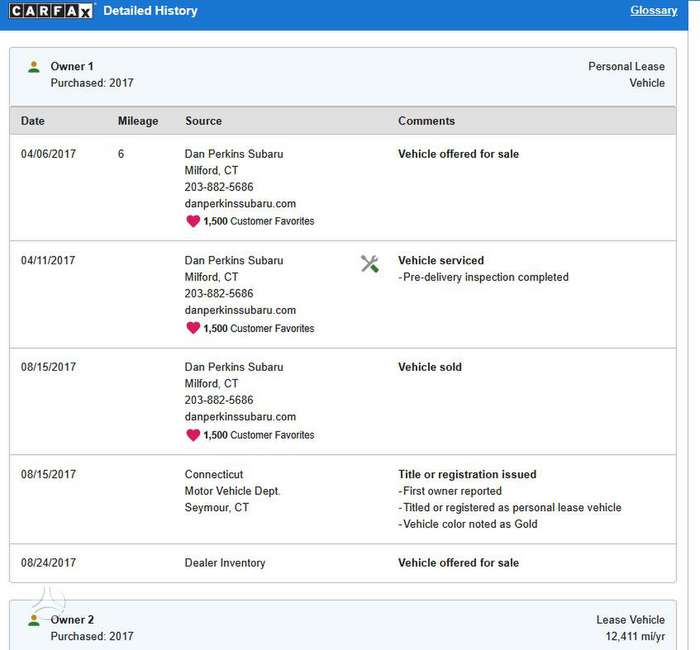Click 'Motor Vehicle Dept.' source text
Image resolution: width=700 pixels, height=650 pixels.
point(232,491)
